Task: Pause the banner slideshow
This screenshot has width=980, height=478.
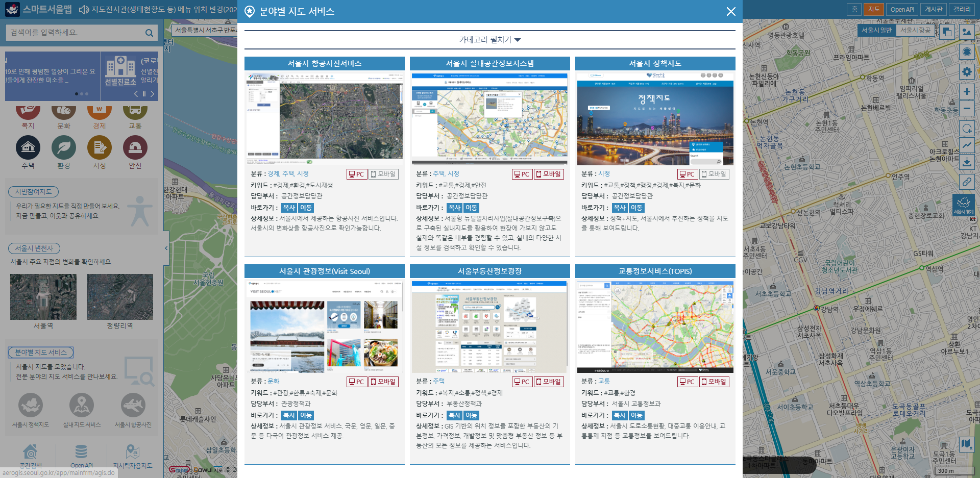Action: coord(144,94)
